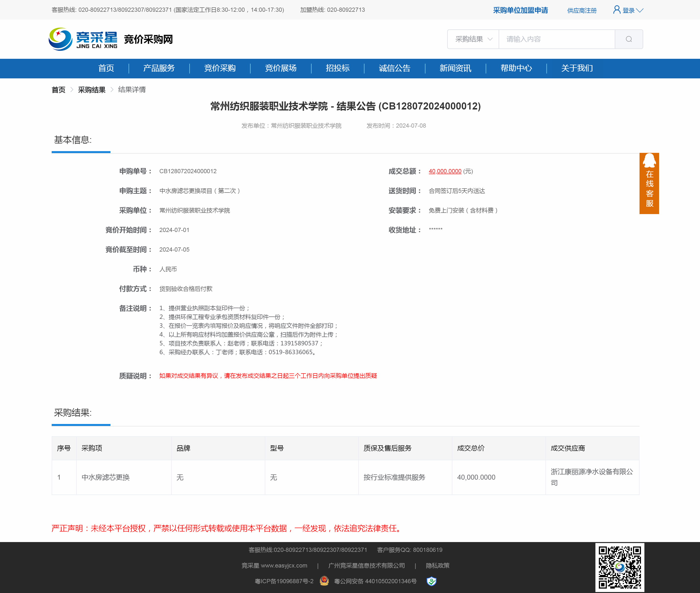Open the 竞价采购 navigation menu
Viewport: 700px width, 593px height.
pos(219,68)
